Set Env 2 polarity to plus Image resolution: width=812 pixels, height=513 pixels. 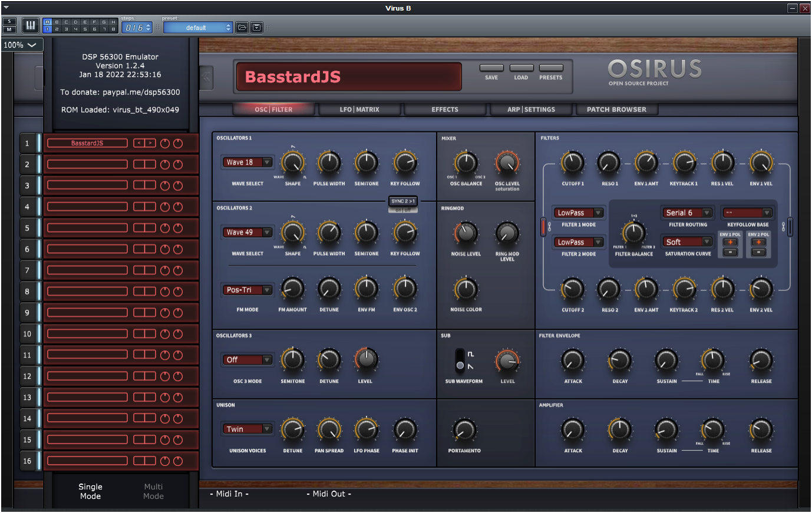(x=759, y=242)
